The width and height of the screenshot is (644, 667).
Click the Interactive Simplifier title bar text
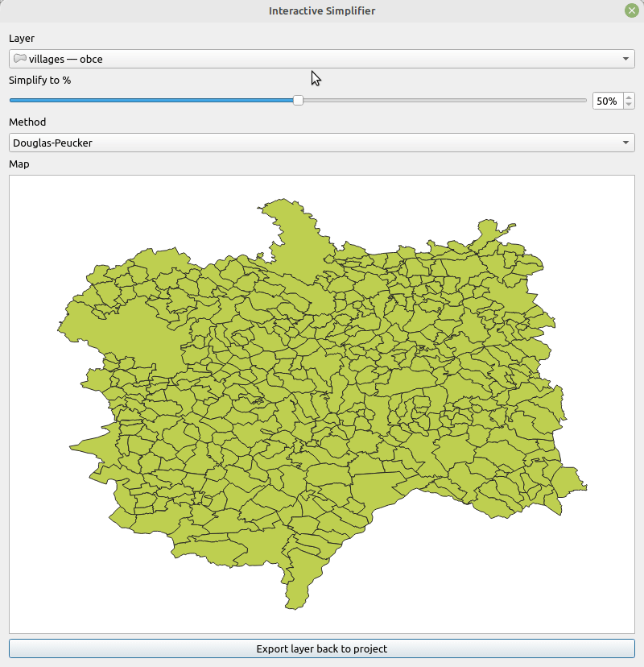pyautogui.click(x=322, y=10)
